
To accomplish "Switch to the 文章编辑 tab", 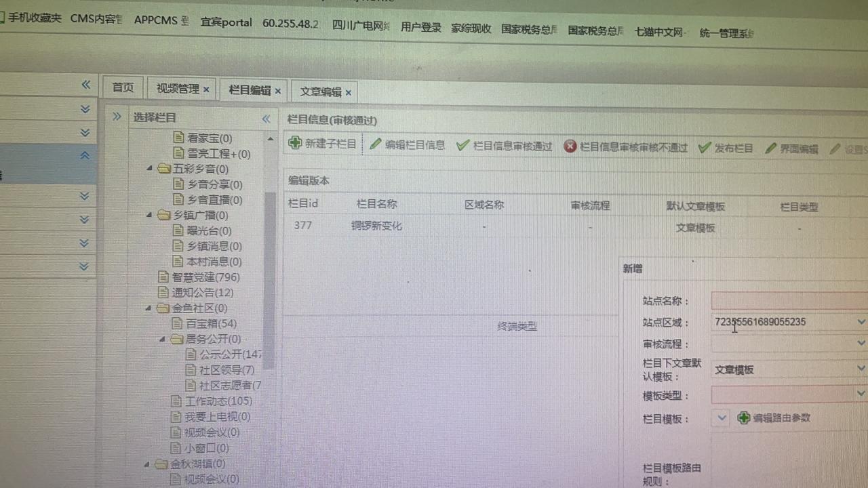I will coord(321,92).
